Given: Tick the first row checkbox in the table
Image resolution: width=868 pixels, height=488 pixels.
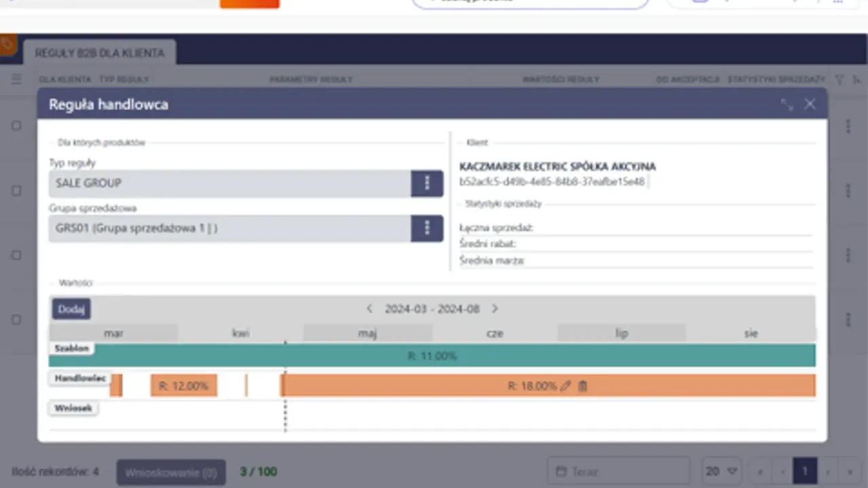Looking at the screenshot, I should (x=17, y=126).
